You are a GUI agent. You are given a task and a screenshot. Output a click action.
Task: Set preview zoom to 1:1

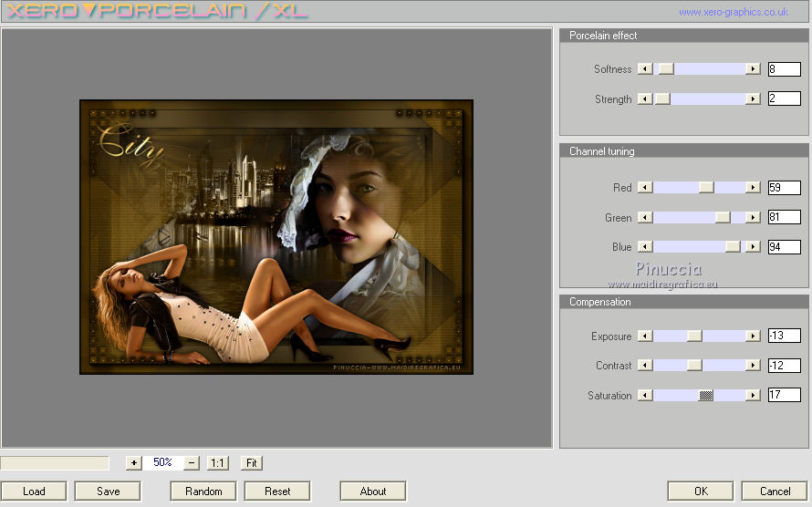click(x=217, y=463)
